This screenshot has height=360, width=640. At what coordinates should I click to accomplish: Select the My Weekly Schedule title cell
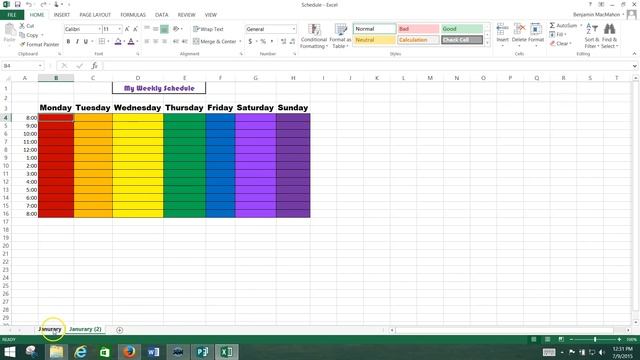[159, 88]
